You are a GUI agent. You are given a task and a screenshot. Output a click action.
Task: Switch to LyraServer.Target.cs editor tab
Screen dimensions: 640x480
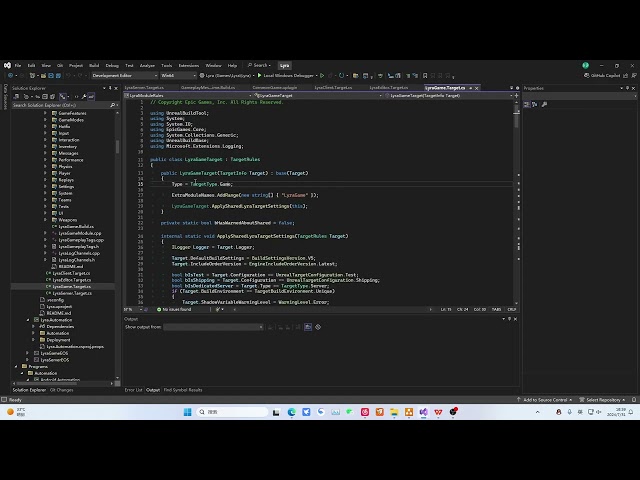144,88
